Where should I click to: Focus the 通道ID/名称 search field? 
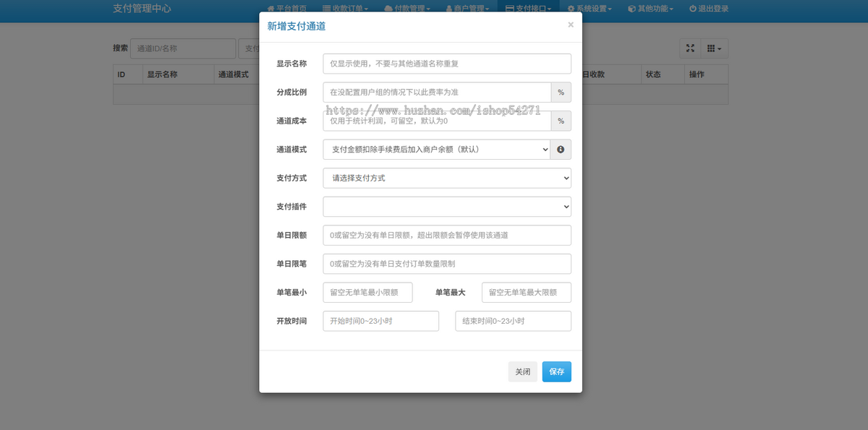coord(183,48)
